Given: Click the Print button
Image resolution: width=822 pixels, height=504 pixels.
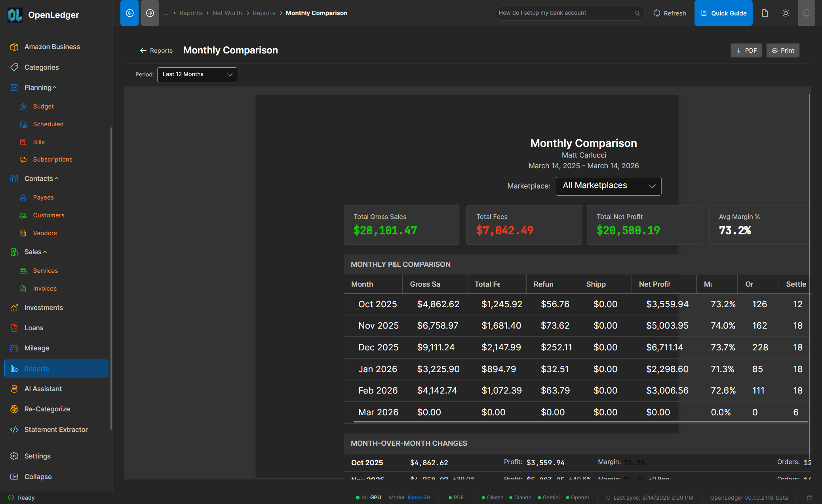Looking at the screenshot, I should point(782,50).
